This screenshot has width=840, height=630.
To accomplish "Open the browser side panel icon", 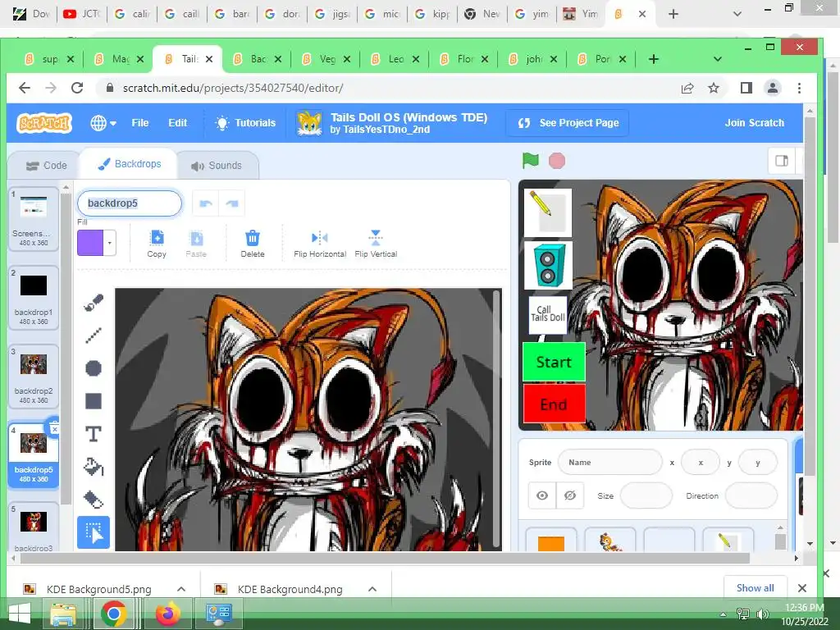I will [x=746, y=88].
